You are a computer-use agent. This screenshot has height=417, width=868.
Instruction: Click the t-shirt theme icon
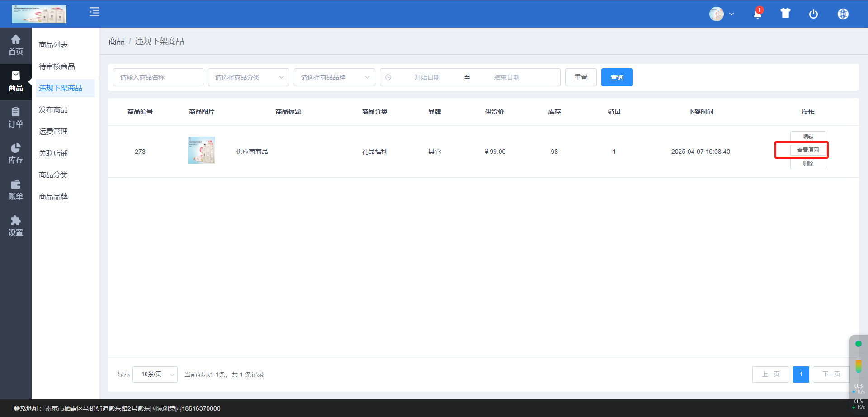(x=785, y=14)
